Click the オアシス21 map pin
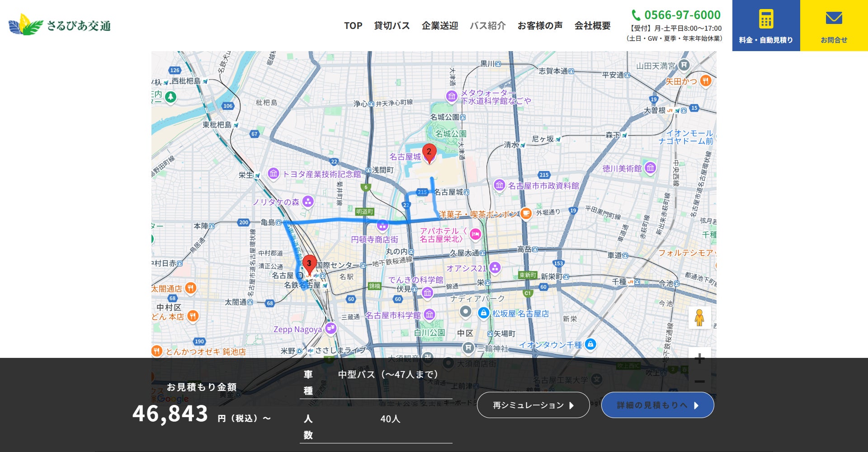 pos(495,268)
